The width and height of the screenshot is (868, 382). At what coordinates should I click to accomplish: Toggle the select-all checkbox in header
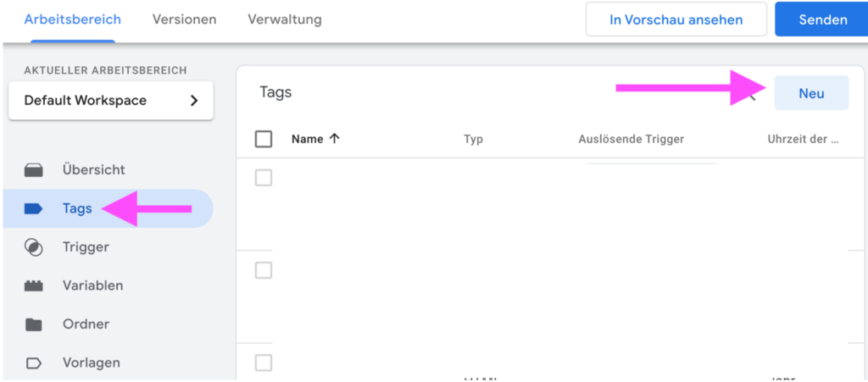(264, 139)
